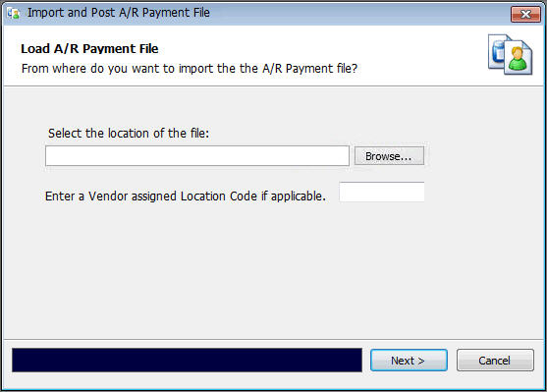Screen dimensions: 547x392
Task: Focus the file location text field
Action: [197, 155]
